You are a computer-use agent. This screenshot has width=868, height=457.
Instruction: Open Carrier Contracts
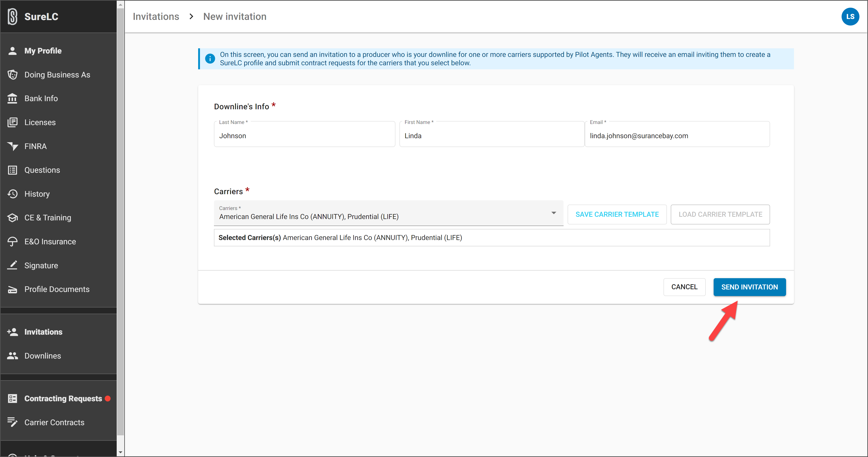(58, 422)
